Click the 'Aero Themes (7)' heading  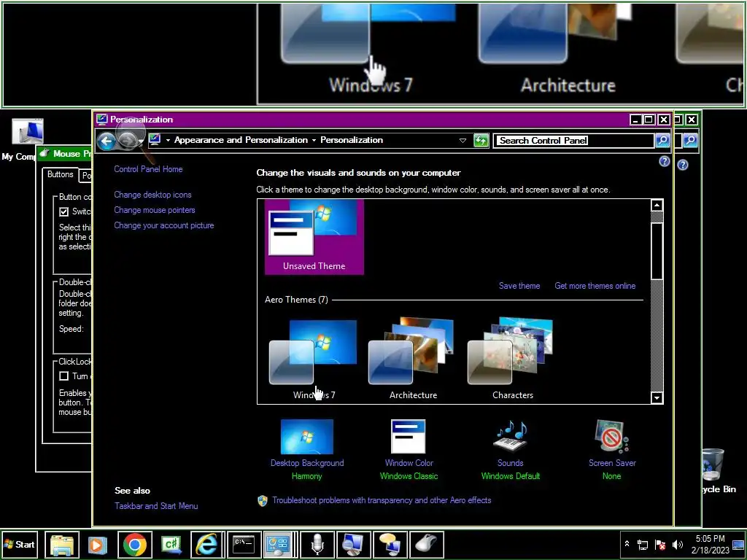pyautogui.click(x=296, y=300)
